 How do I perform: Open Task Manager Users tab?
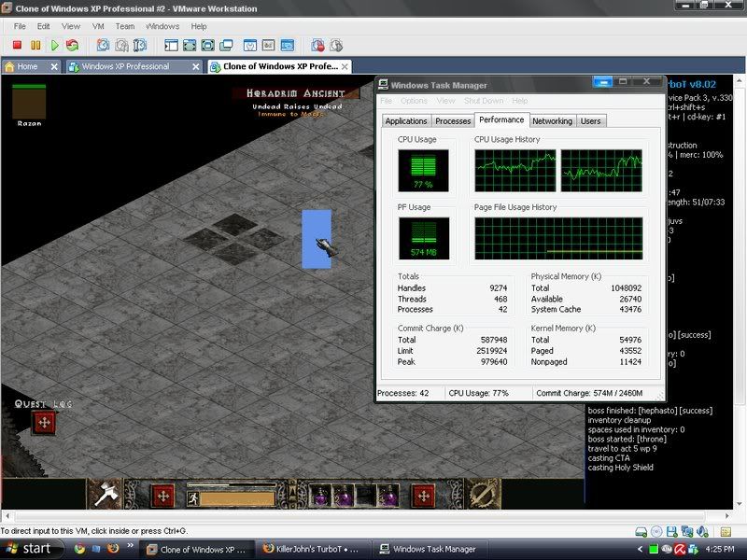tap(590, 121)
